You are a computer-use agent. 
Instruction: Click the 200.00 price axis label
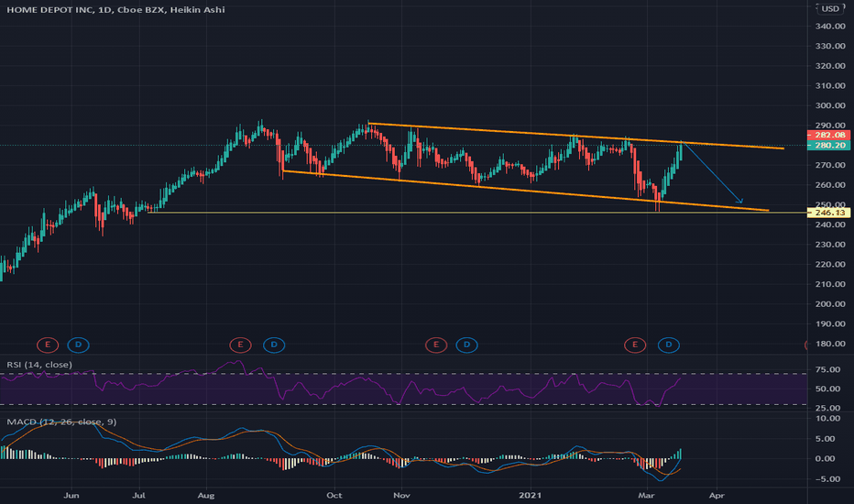tap(830, 304)
